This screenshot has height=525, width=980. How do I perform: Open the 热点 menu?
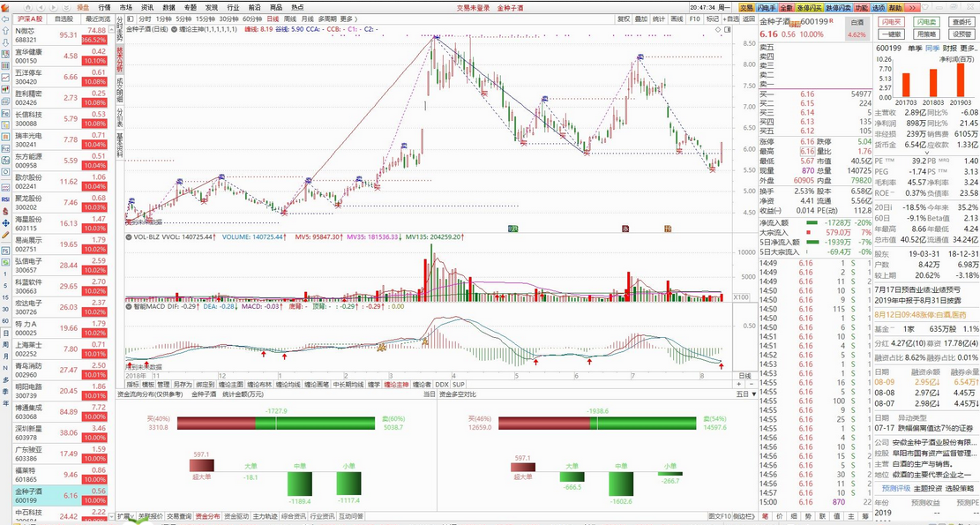coord(297,7)
